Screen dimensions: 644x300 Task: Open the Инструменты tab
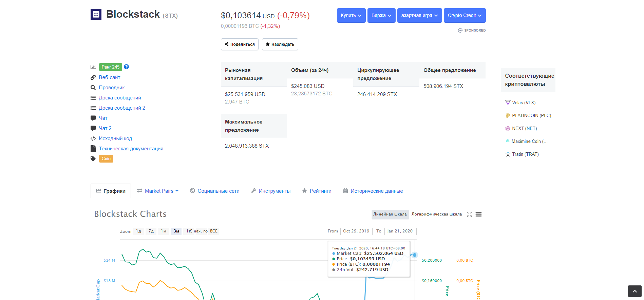[x=271, y=191]
